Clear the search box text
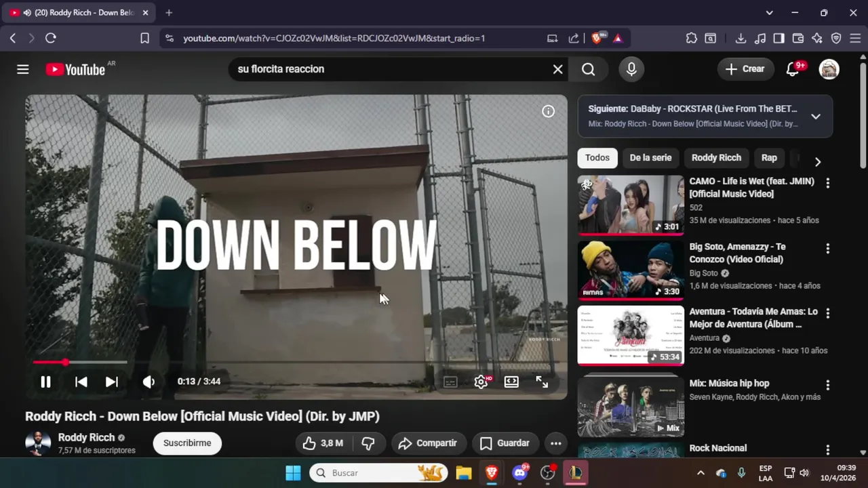Viewport: 868px width, 488px height. pyautogui.click(x=557, y=69)
